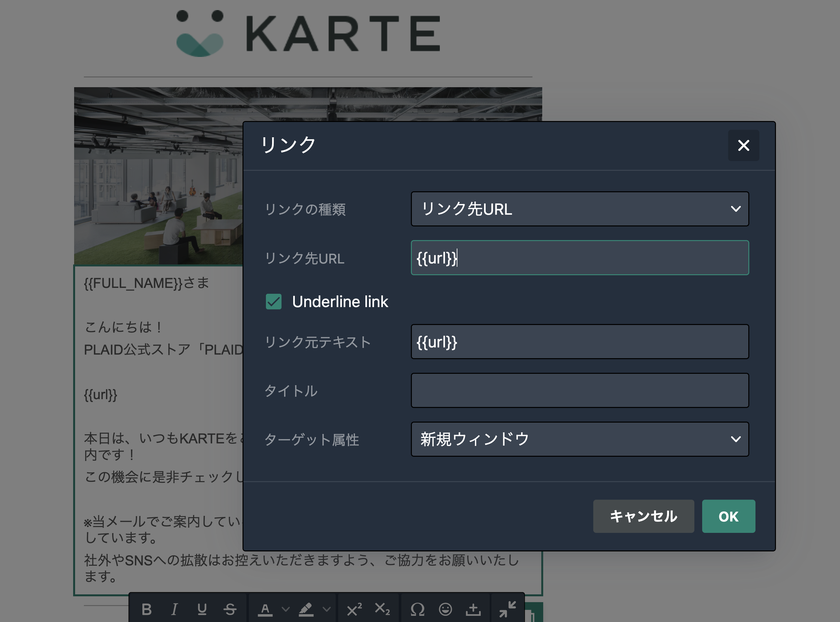Apply Underline from the bottom toolbar
The height and width of the screenshot is (622, 840).
(x=202, y=609)
